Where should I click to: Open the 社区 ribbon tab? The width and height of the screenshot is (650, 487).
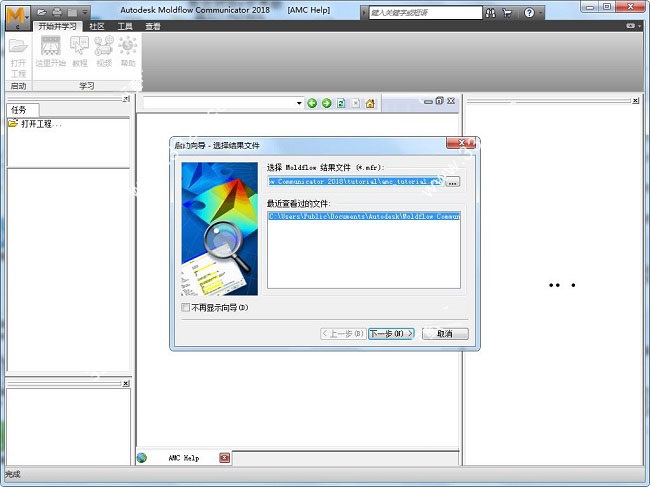pos(97,27)
